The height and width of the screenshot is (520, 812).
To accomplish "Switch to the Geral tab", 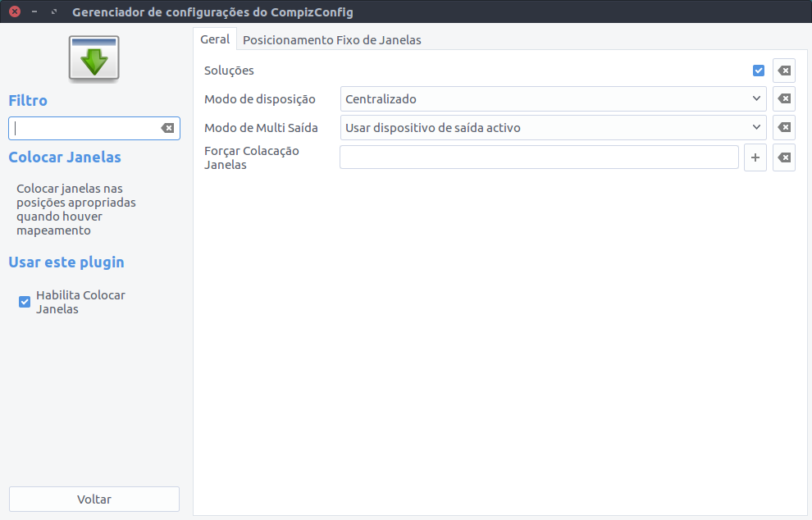I will (215, 39).
